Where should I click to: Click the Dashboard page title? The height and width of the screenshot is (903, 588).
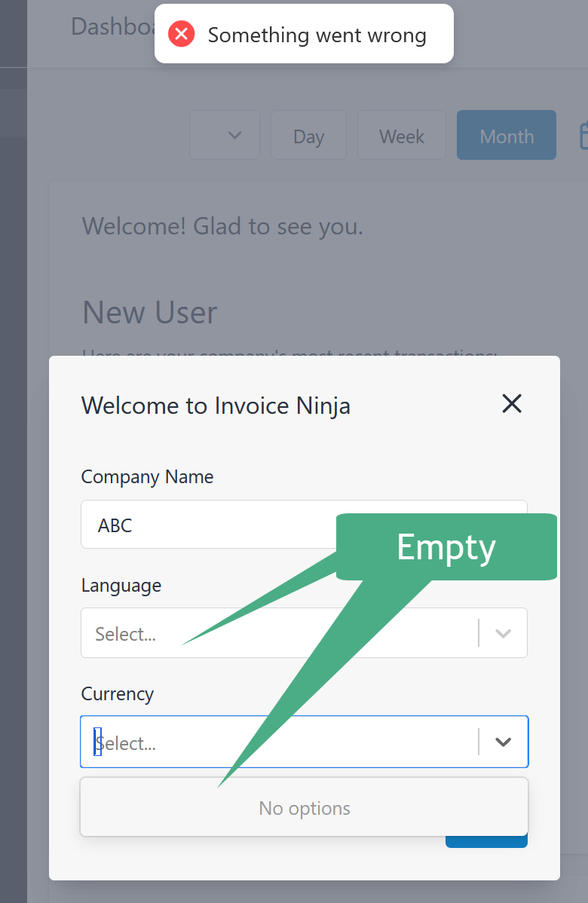coord(113,26)
